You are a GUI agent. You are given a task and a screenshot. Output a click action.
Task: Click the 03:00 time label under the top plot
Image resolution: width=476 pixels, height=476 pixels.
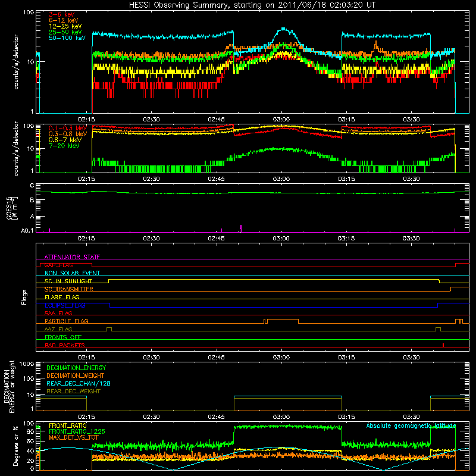281,120
